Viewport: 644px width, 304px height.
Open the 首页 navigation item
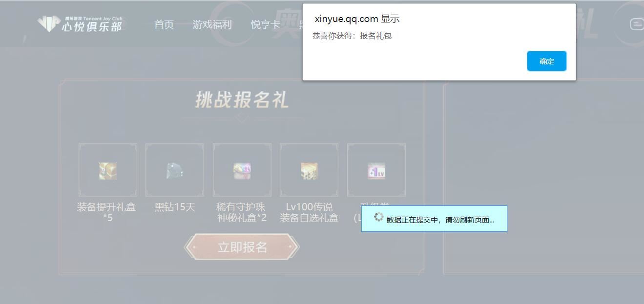tap(164, 24)
